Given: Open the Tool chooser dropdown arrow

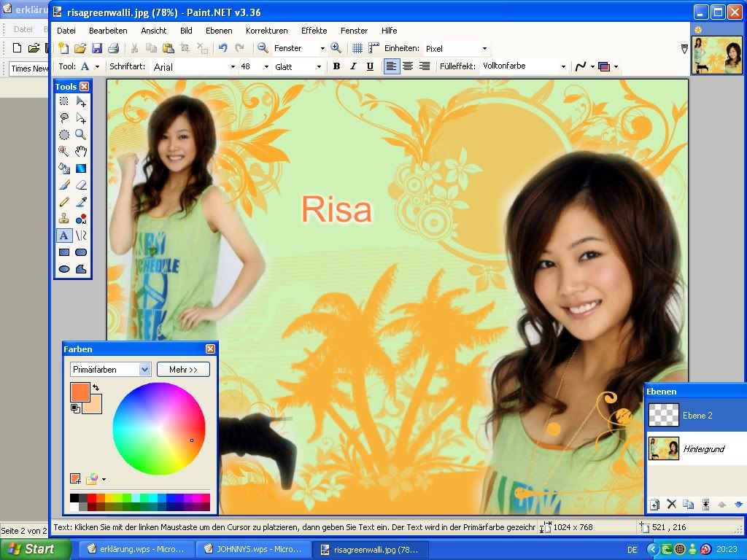Looking at the screenshot, I should pos(97,66).
